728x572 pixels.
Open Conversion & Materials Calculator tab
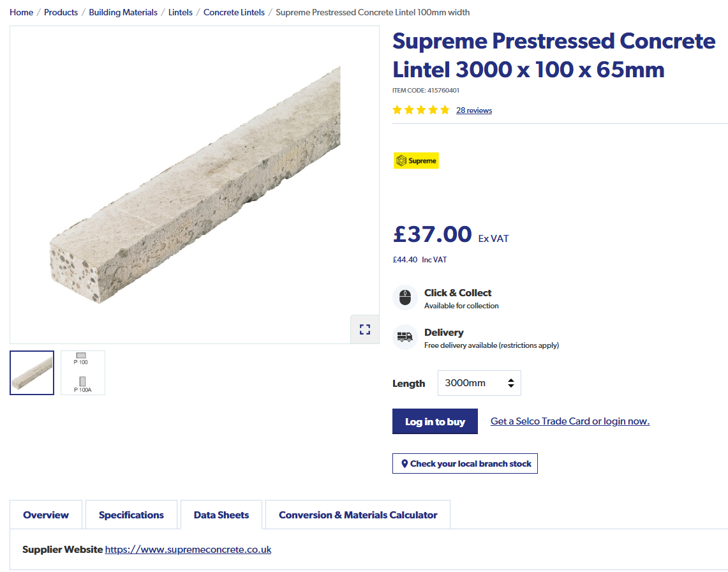click(358, 515)
